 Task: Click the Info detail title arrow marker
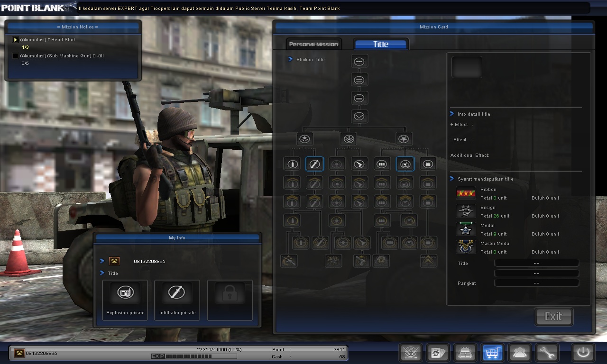click(x=452, y=114)
